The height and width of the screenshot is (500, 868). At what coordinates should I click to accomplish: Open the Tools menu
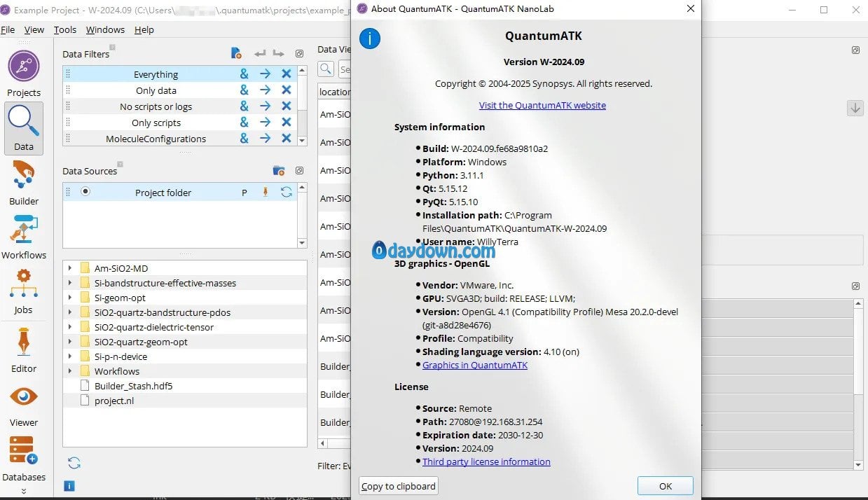[65, 29]
